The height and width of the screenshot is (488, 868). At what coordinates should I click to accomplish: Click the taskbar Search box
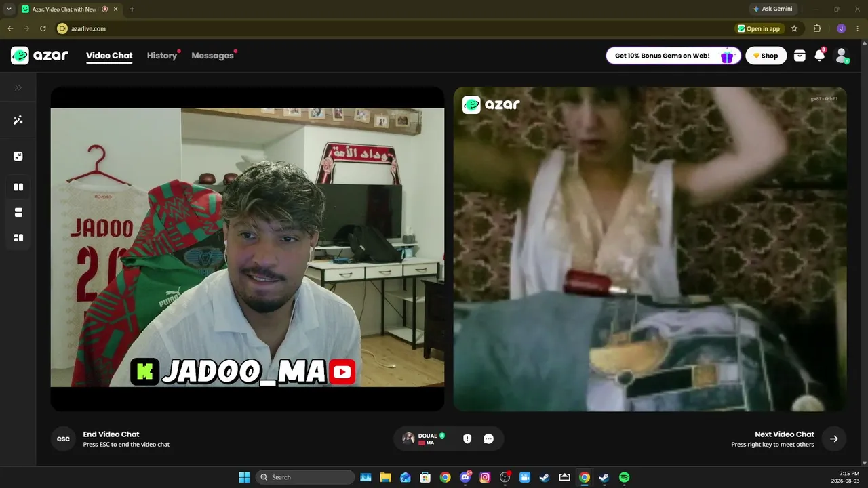pos(305,477)
